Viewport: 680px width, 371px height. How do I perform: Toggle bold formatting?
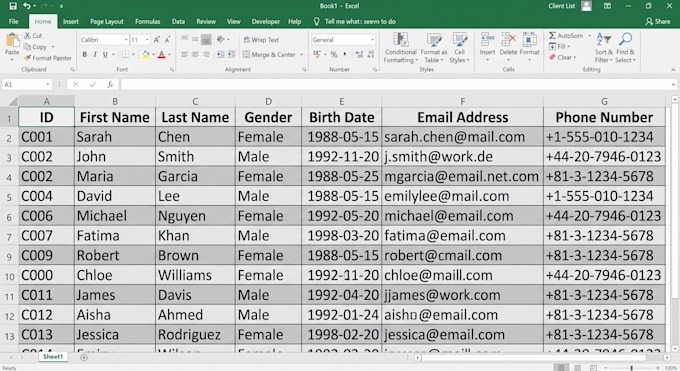click(x=85, y=55)
